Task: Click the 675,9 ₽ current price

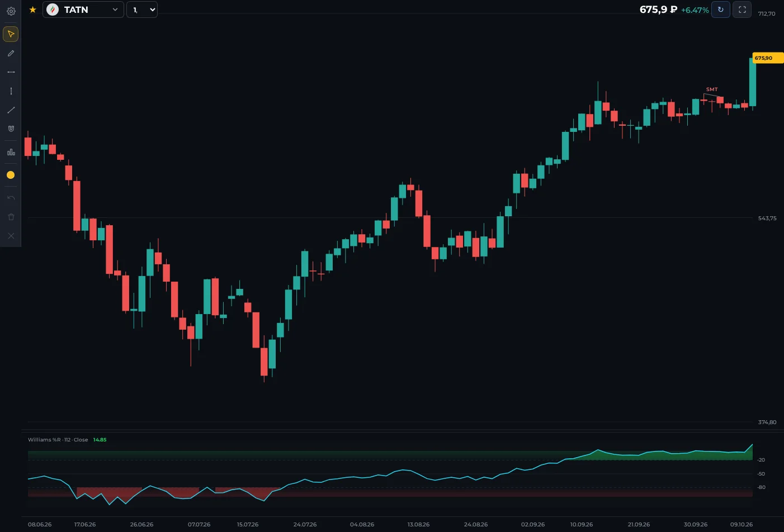Action: pos(658,9)
